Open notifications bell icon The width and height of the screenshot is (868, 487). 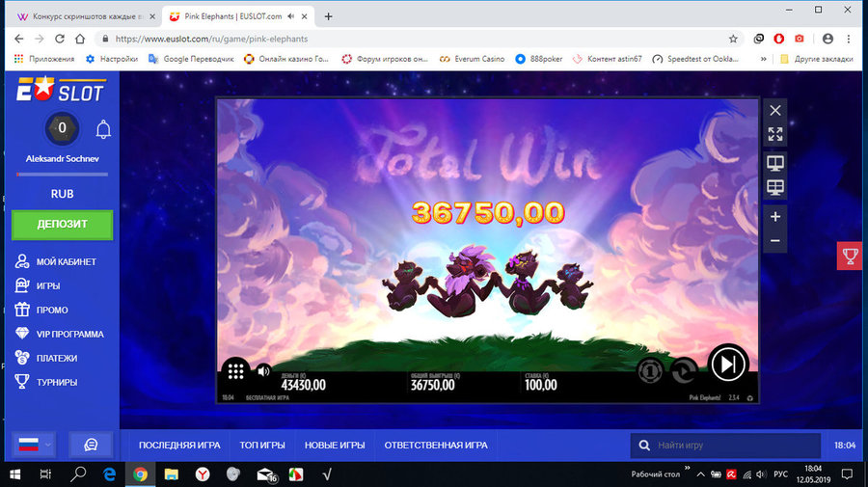(x=102, y=128)
